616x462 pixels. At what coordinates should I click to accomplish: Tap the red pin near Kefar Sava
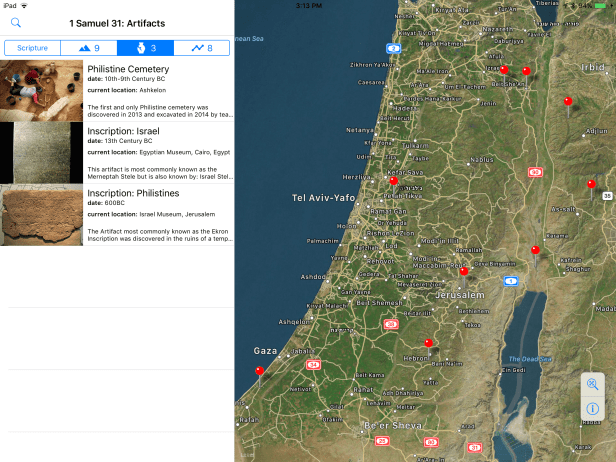point(394,181)
